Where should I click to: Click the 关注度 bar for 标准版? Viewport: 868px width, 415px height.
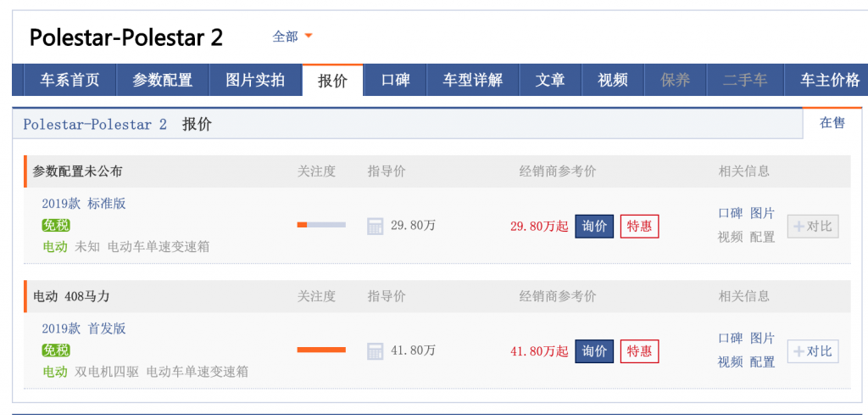click(321, 224)
